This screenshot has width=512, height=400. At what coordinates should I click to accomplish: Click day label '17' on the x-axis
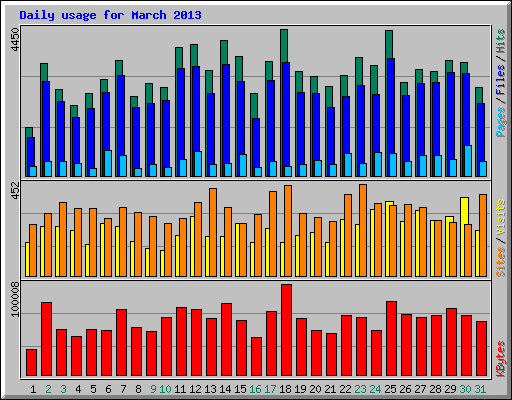[x=270, y=389]
